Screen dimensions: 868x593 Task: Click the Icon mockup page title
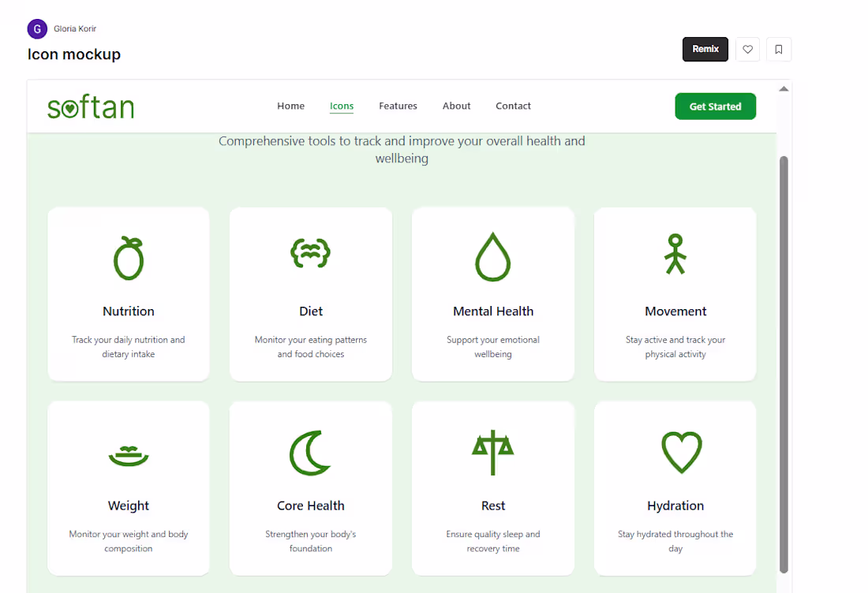point(73,54)
